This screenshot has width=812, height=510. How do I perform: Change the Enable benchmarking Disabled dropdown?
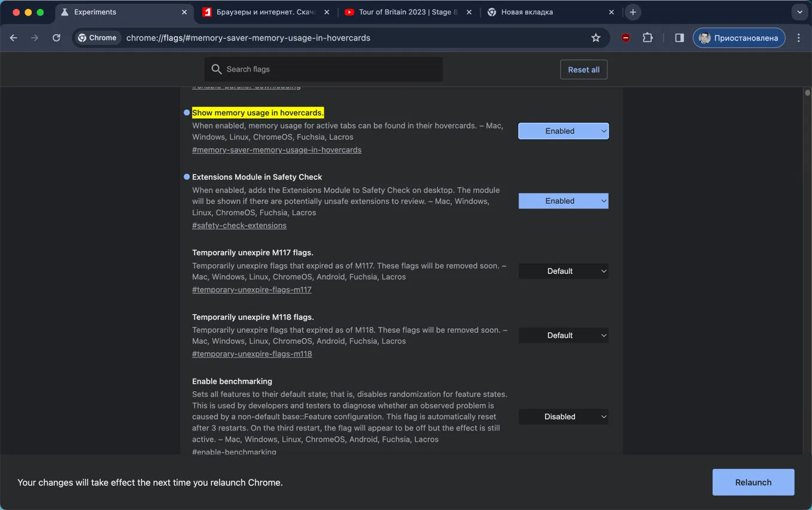(563, 417)
